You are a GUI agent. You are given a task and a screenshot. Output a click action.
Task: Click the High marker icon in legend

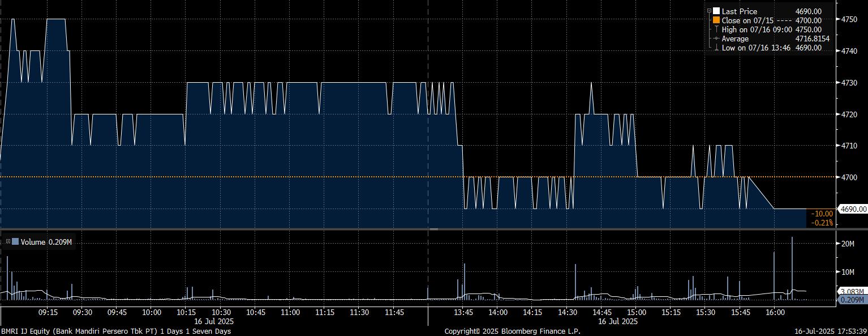[x=716, y=29]
